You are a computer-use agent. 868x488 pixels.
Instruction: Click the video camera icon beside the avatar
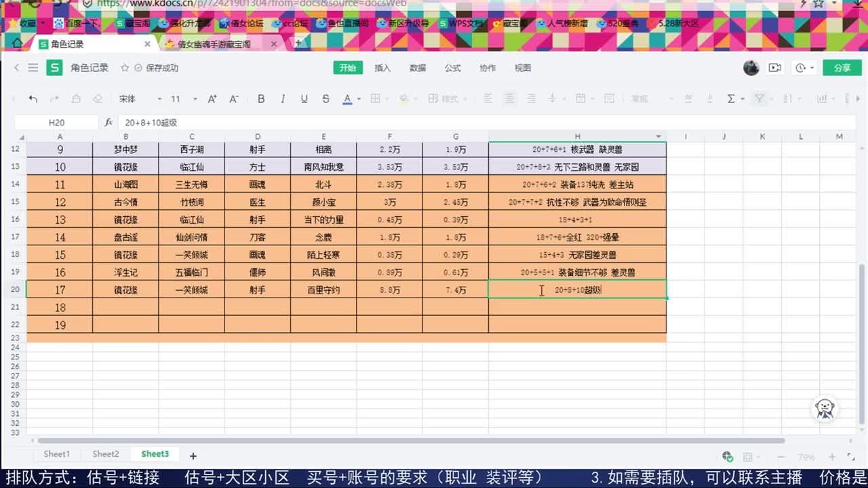(x=775, y=68)
